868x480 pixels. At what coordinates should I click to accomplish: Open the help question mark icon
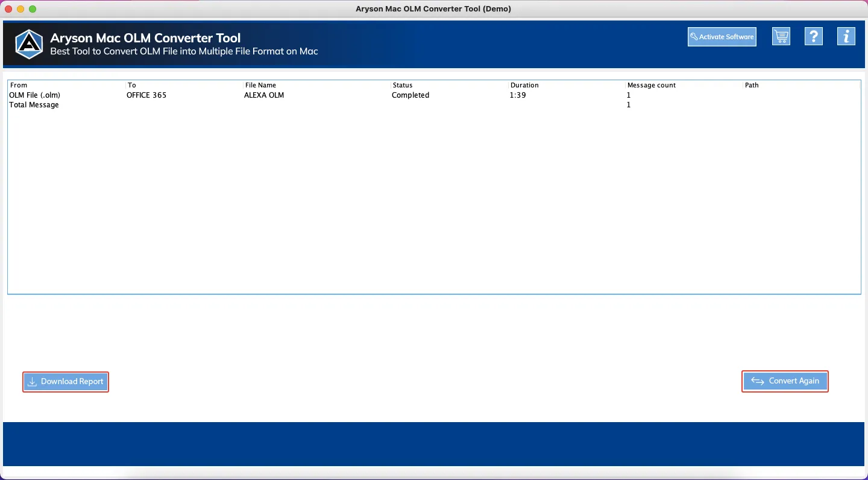click(x=814, y=37)
